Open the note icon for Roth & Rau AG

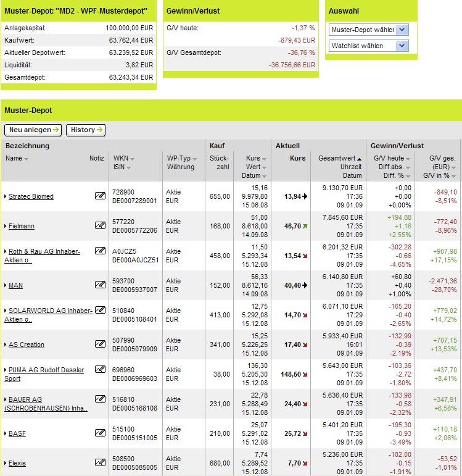click(100, 251)
